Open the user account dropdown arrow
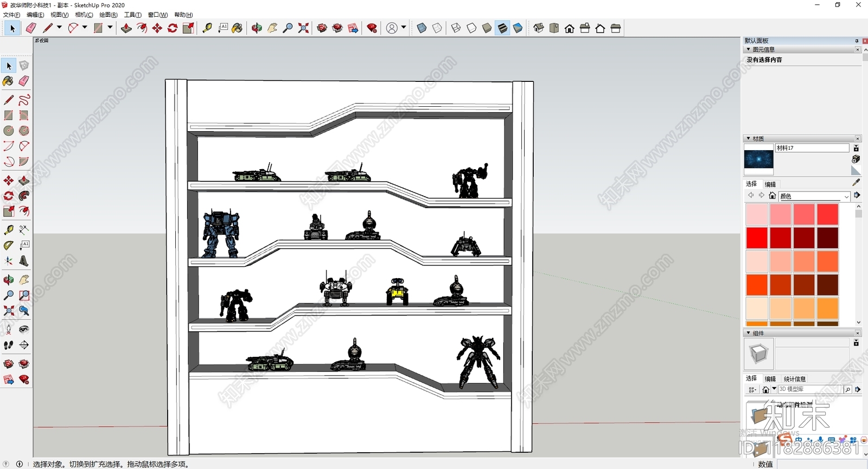This screenshot has width=868, height=469. [x=404, y=27]
